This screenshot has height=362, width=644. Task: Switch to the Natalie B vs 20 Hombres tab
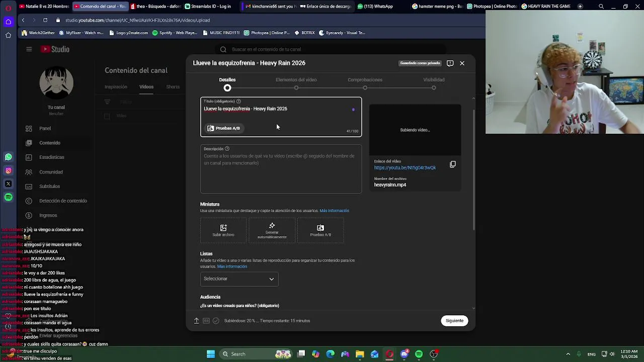pyautogui.click(x=44, y=7)
